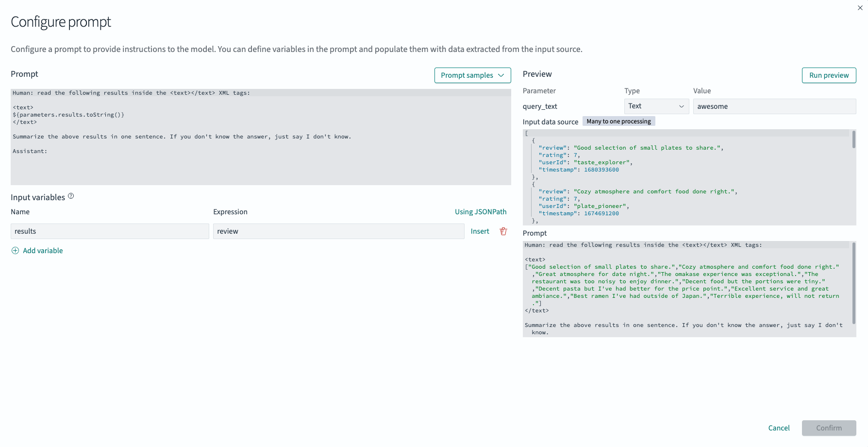The height and width of the screenshot is (447, 868).
Task: Click the Confirm button
Action: pyautogui.click(x=829, y=428)
